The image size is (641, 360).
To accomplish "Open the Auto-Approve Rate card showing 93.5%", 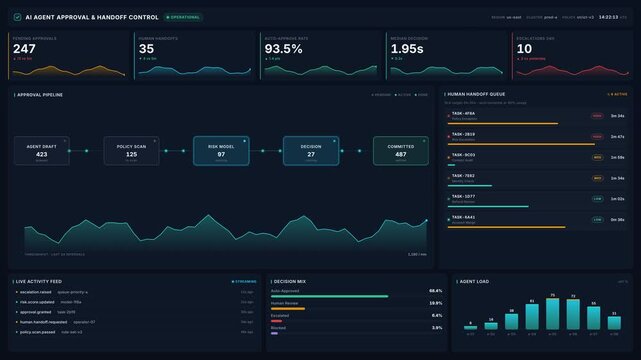I will (320, 56).
